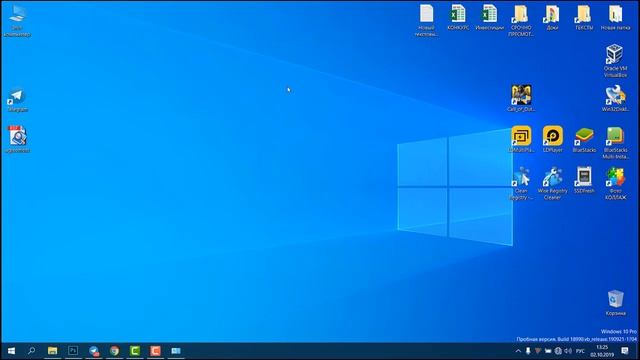This screenshot has width=640, height=360.
Task: Open the Новая папка folder
Action: (615, 17)
